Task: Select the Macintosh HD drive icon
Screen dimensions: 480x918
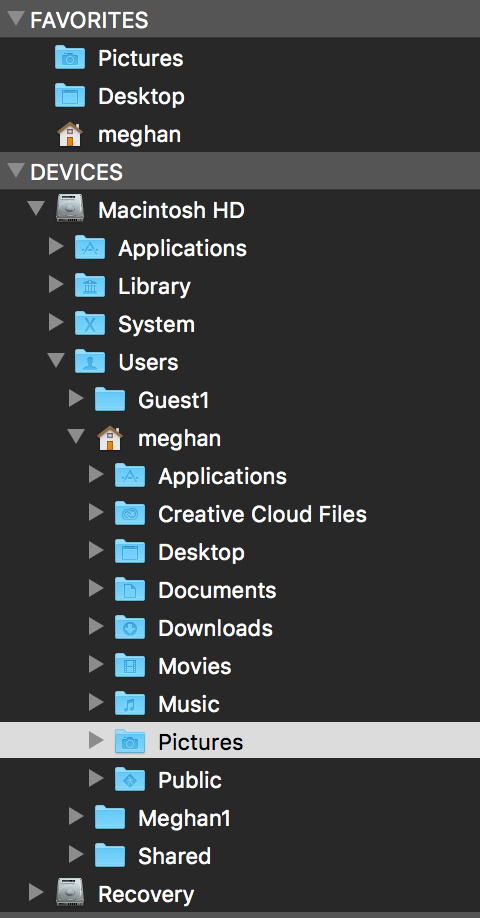Action: (x=70, y=210)
